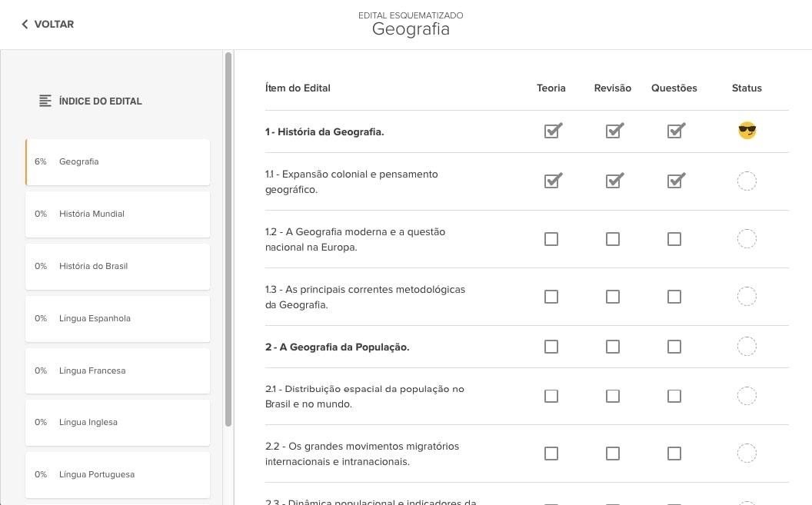The height and width of the screenshot is (505, 812).
Task: Click the status circle for A Geografia da População
Action: pyautogui.click(x=747, y=347)
